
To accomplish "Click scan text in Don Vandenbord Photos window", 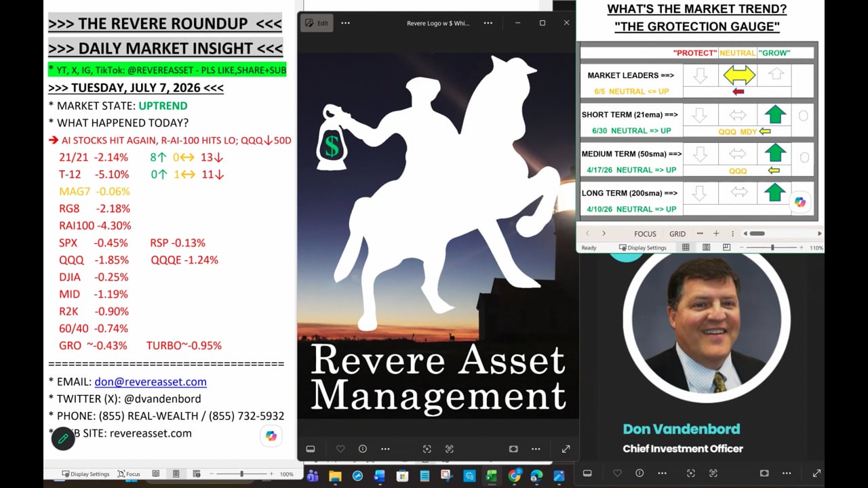I will (x=713, y=473).
